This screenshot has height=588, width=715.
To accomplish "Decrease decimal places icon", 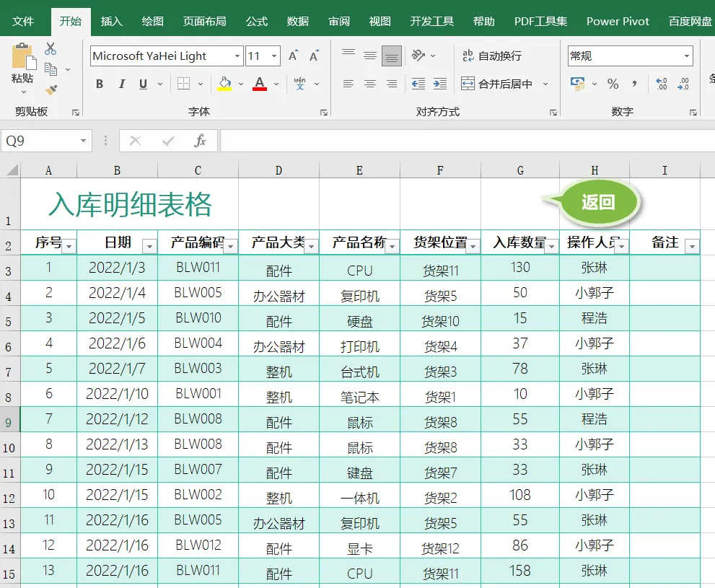I will click(683, 84).
